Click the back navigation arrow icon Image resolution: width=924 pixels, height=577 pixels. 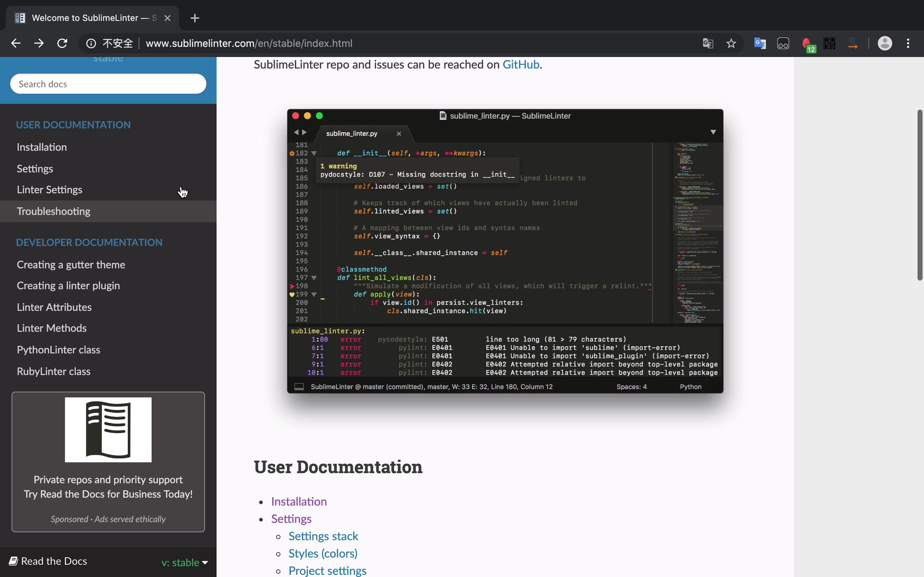click(15, 43)
